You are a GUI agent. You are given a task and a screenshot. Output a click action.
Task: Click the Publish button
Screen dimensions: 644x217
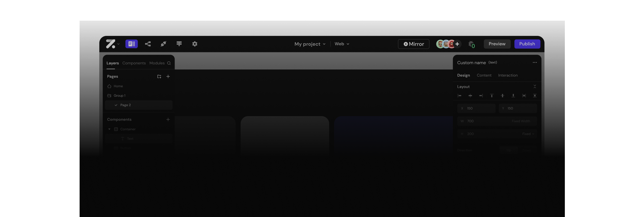527,44
